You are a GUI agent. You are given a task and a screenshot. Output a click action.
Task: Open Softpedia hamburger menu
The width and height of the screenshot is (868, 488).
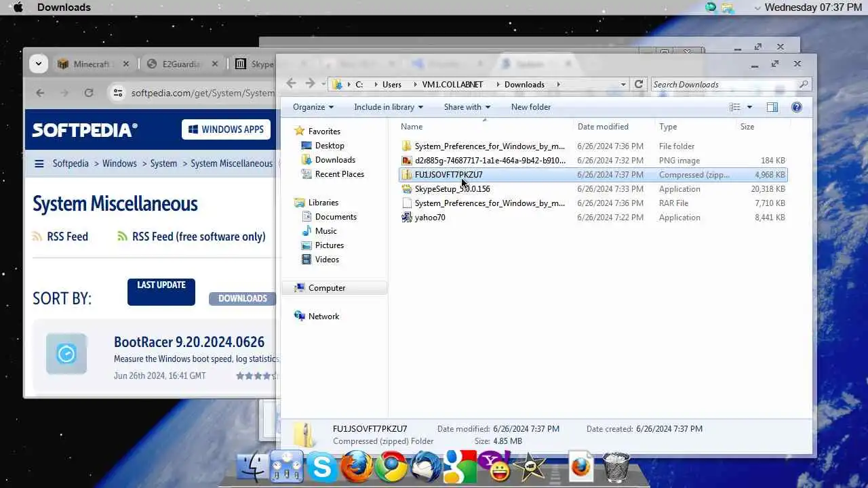point(39,163)
